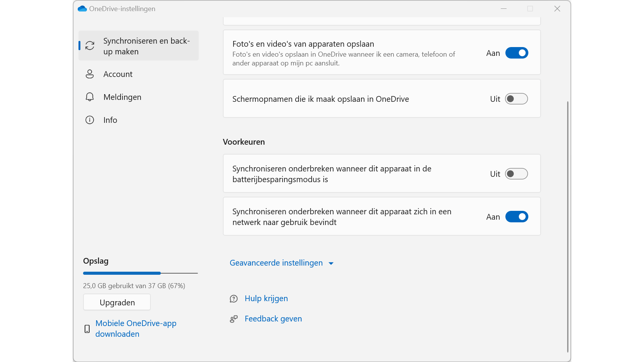Image resolution: width=644 pixels, height=362 pixels.
Task: Toggle pause sync in battery saver mode
Action: (x=517, y=174)
